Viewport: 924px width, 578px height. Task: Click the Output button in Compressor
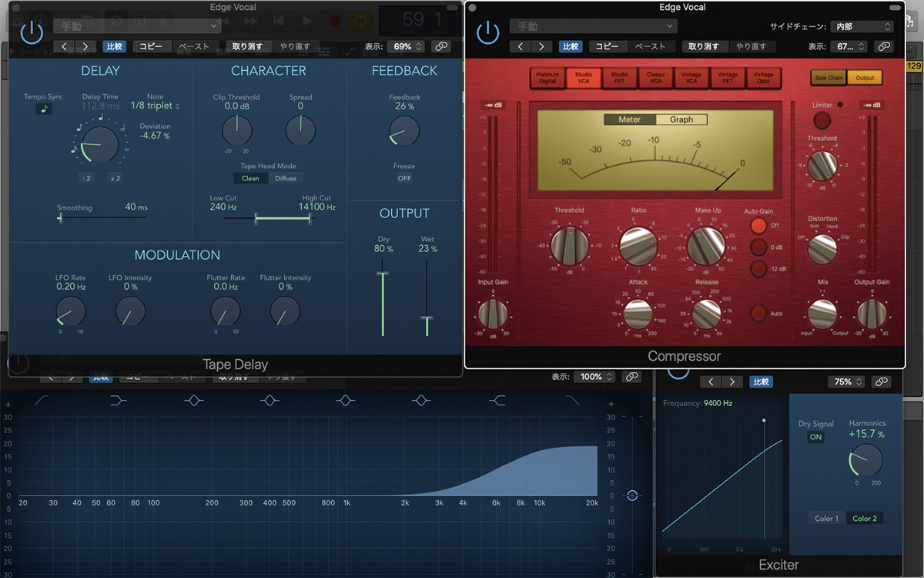coord(865,78)
